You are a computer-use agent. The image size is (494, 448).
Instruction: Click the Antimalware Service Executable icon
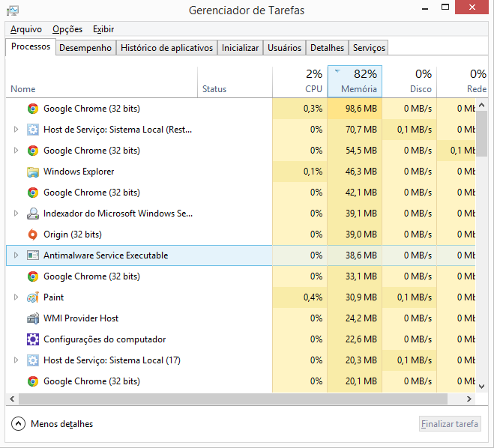[33, 255]
